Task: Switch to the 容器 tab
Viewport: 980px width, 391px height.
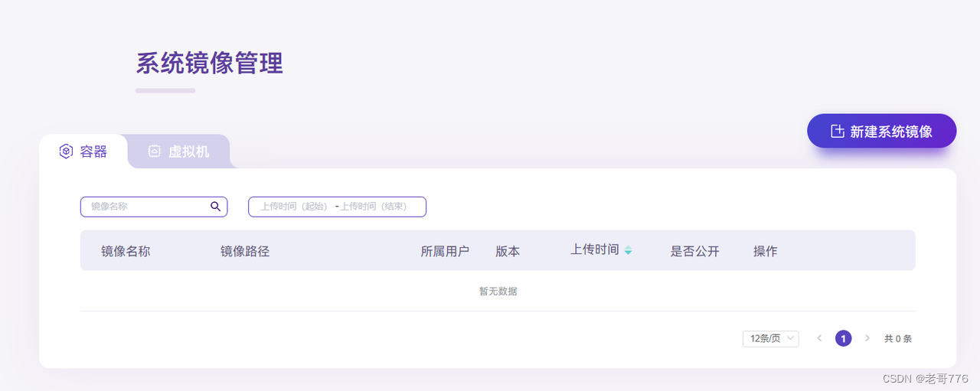Action: point(83,152)
